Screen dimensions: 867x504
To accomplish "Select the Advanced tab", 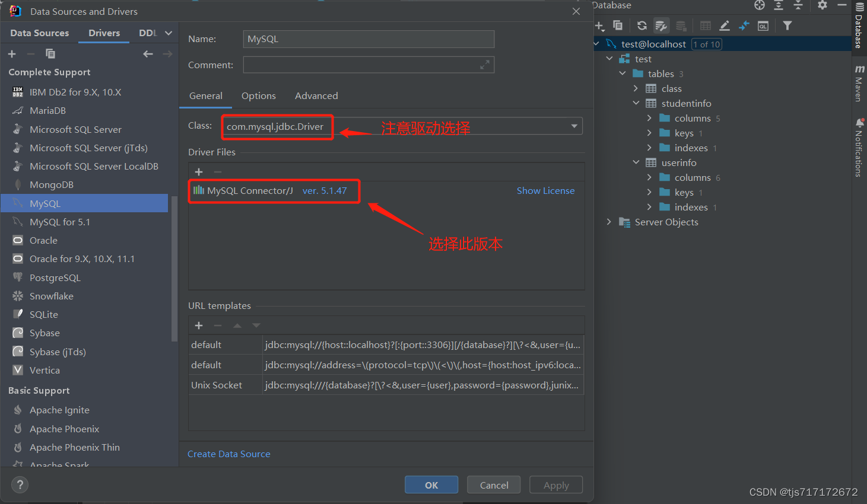I will 316,95.
